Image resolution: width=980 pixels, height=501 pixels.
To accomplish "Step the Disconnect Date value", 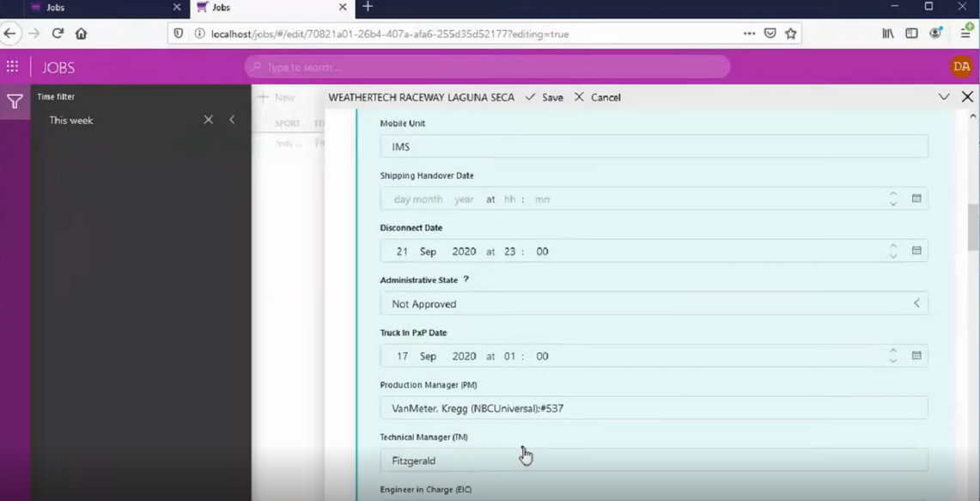I will pos(893,251).
